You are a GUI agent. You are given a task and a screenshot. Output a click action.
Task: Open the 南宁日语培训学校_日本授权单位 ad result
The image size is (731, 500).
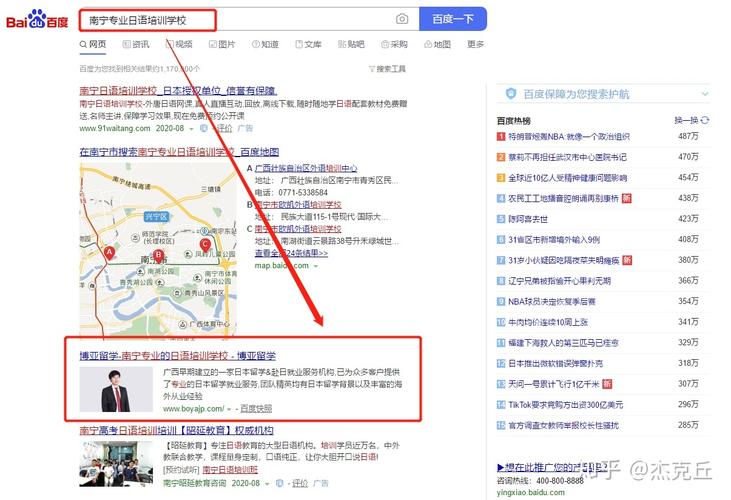178,90
